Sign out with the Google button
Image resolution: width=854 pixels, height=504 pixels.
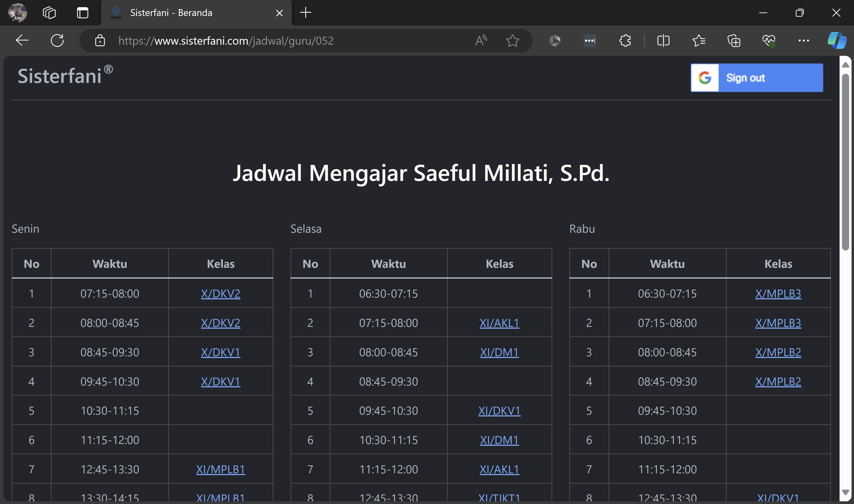point(757,77)
